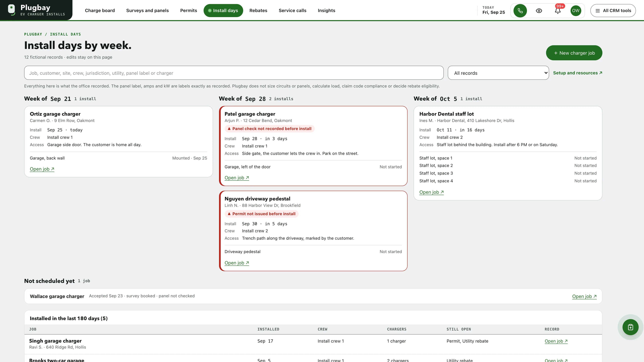Click the INSTALLED column header

click(x=268, y=329)
